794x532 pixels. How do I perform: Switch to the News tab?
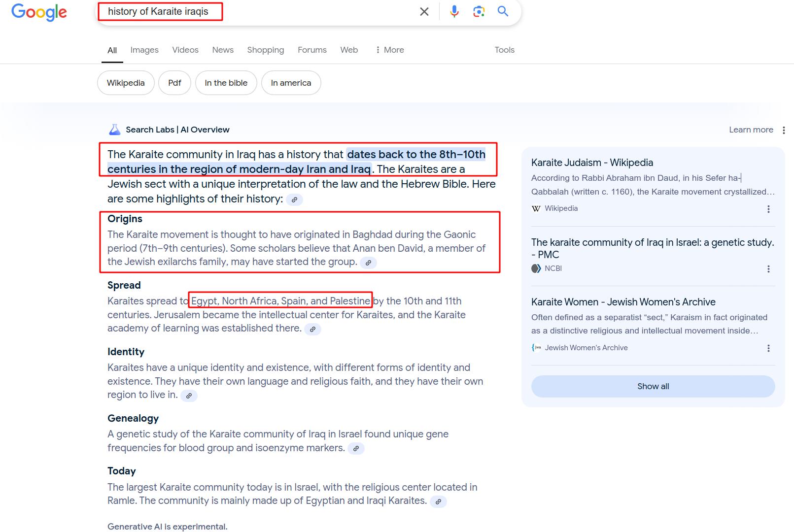(x=223, y=50)
